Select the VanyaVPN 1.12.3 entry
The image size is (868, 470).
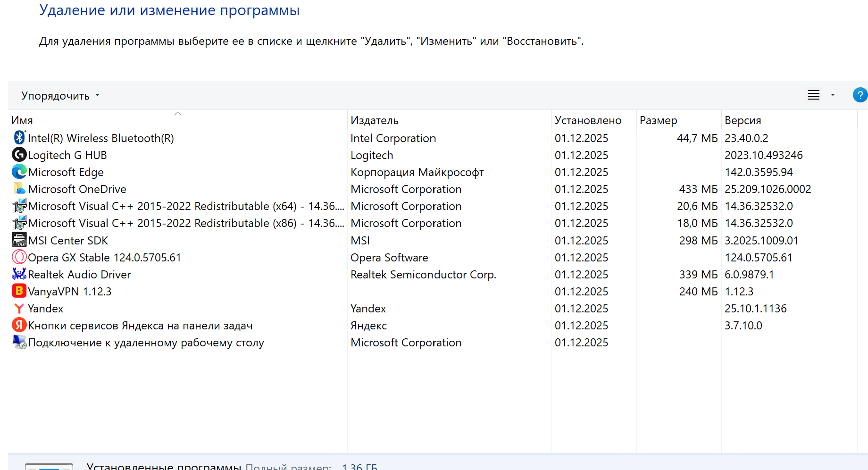point(69,292)
